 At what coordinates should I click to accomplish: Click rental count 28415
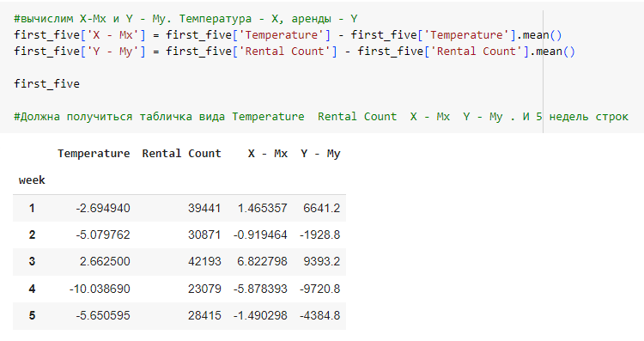(x=204, y=315)
